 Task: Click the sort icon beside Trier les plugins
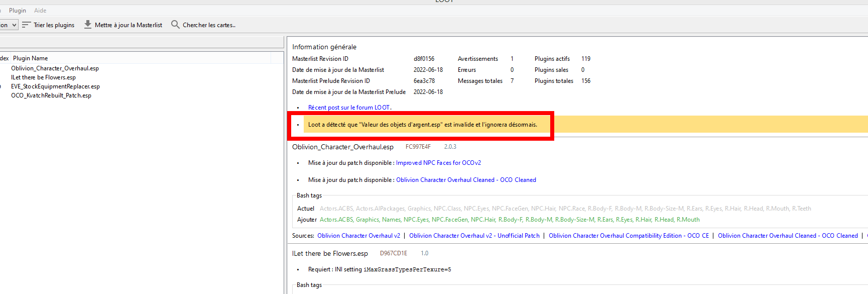(27, 25)
